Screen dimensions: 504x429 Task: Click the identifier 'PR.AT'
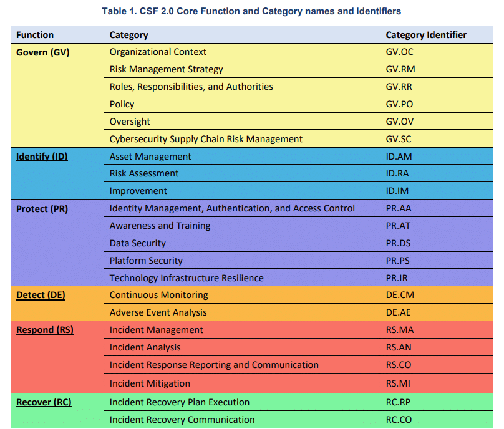[398, 226]
